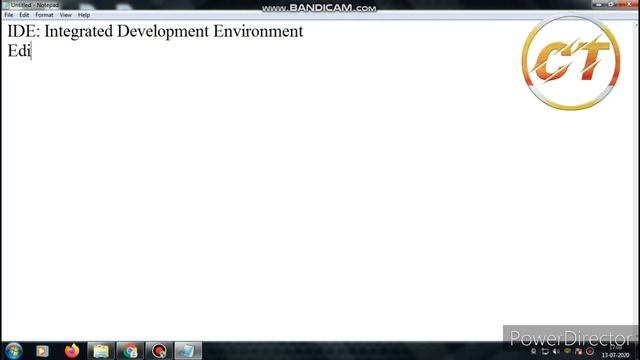Click the word 'Development' in the text
Screen dimensions: 640x360
(x=163, y=32)
